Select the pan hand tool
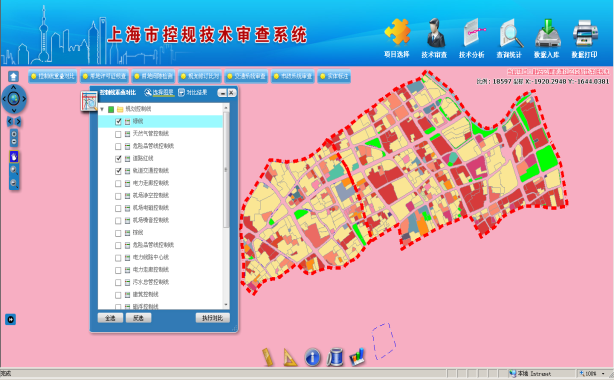 (x=14, y=157)
